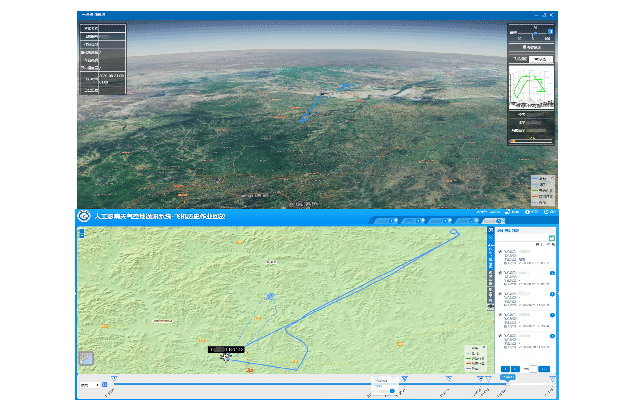Image resolution: width=635 pixels, height=413 pixels.
Task: Click the small blue square at map top-left
Action: [80, 229]
